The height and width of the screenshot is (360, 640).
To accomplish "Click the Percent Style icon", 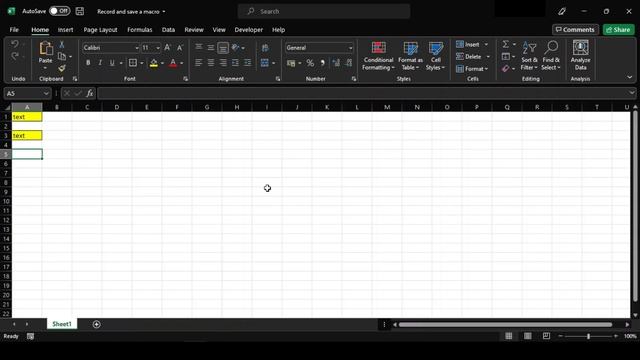I will pos(310,63).
